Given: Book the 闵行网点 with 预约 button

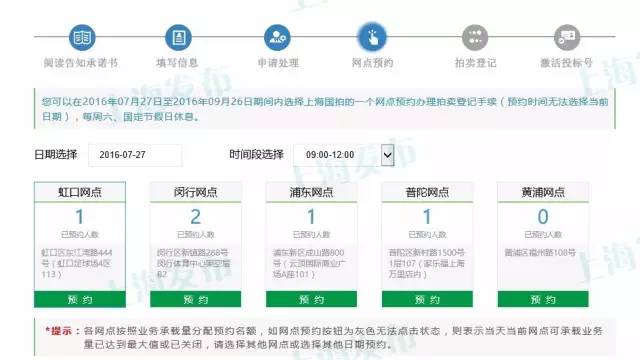Looking at the screenshot, I should pyautogui.click(x=196, y=300).
